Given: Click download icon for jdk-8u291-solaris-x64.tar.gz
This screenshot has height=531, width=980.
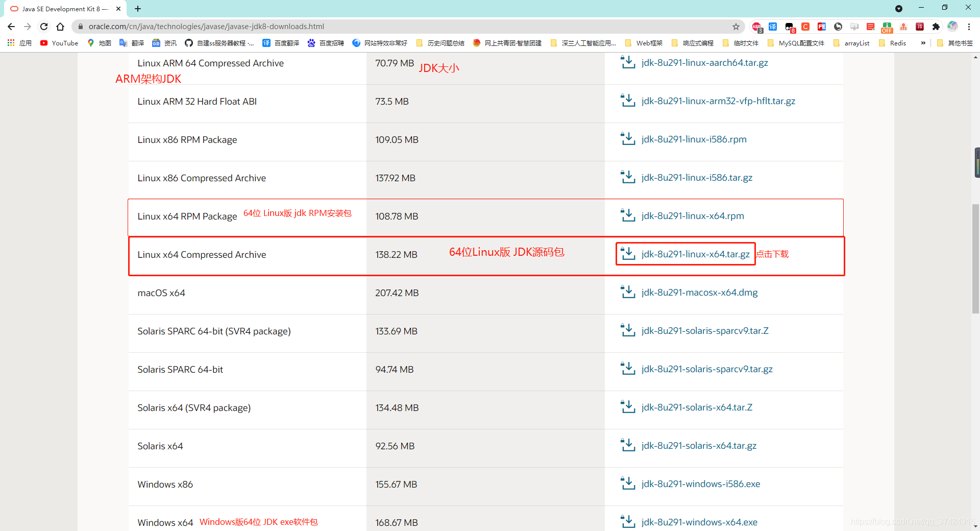Looking at the screenshot, I should pyautogui.click(x=627, y=445).
